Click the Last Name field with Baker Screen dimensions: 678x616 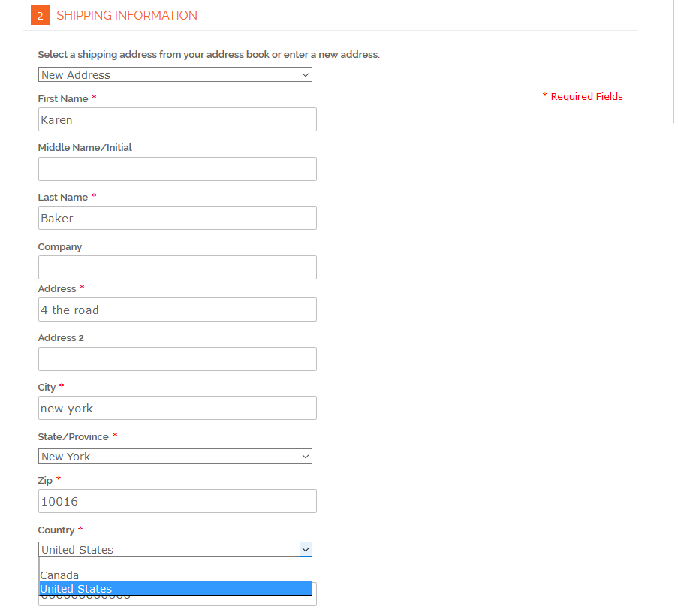[177, 219]
